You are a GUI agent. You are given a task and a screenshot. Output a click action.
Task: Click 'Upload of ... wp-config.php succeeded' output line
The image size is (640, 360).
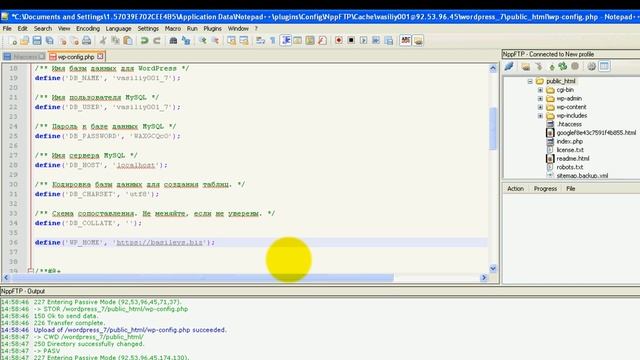pos(130,330)
